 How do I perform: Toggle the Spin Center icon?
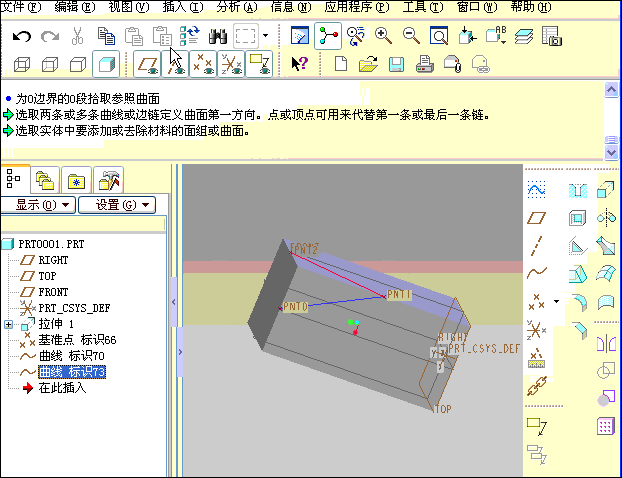(x=328, y=36)
